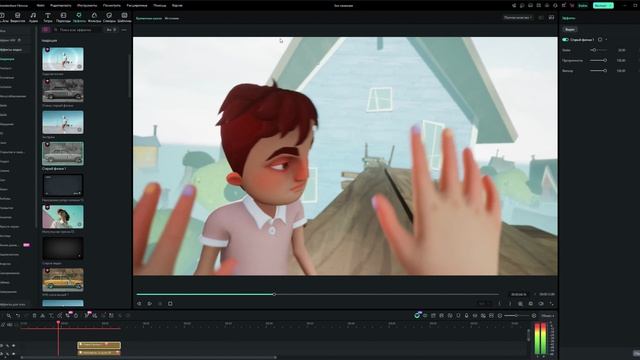Delete the selected clip with the trash icon

pos(34,316)
